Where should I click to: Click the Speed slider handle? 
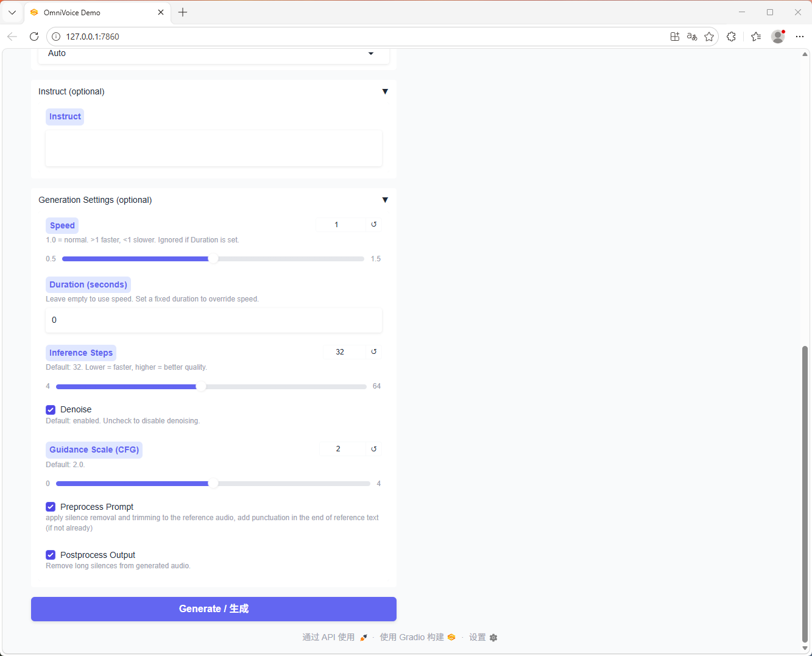click(213, 259)
